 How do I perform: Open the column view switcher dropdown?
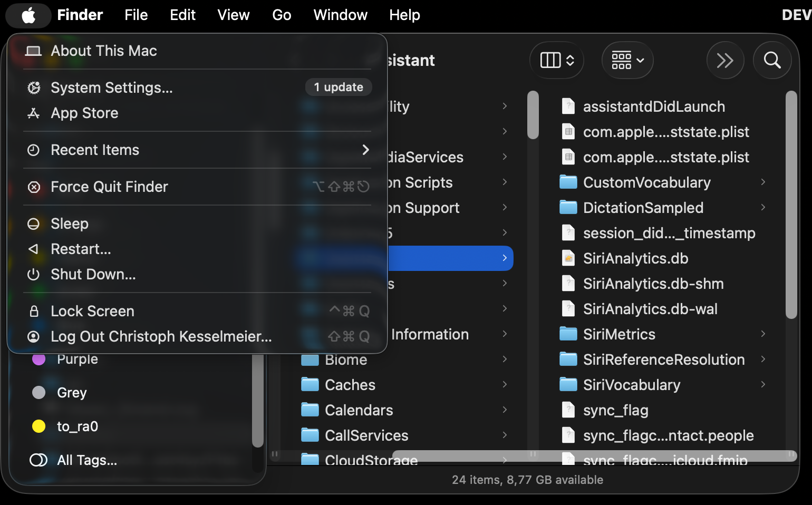coord(557,60)
